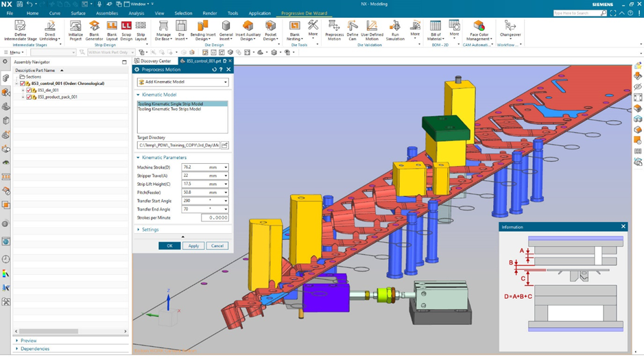Click the Target Directory path field
The height and width of the screenshot is (362, 644).
tap(179, 145)
